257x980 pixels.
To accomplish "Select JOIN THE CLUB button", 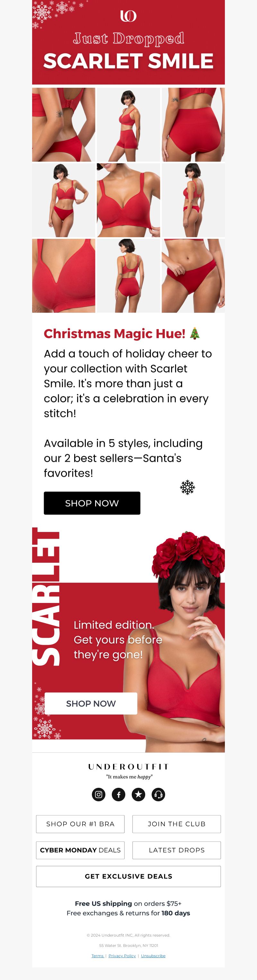I will click(x=176, y=824).
